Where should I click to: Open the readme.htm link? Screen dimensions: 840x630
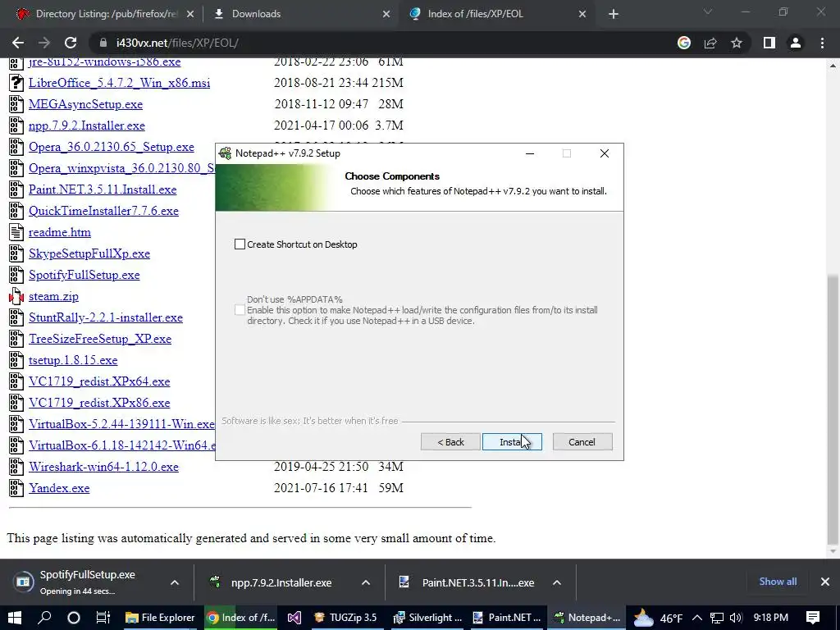pos(59,232)
